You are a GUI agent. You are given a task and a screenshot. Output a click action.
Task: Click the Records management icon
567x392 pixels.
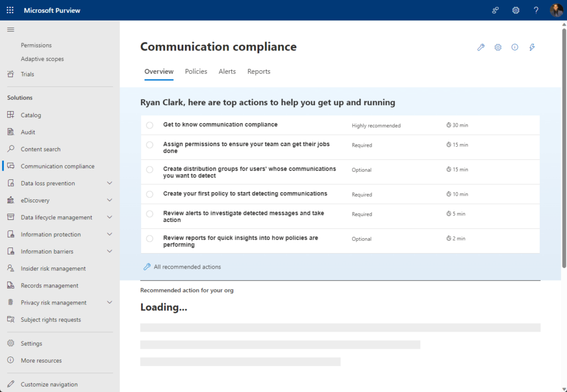click(x=11, y=285)
